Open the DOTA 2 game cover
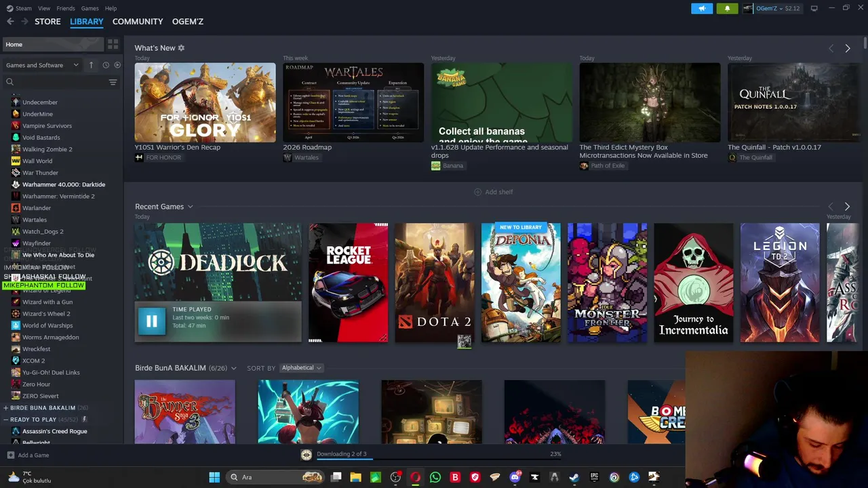 tap(434, 283)
